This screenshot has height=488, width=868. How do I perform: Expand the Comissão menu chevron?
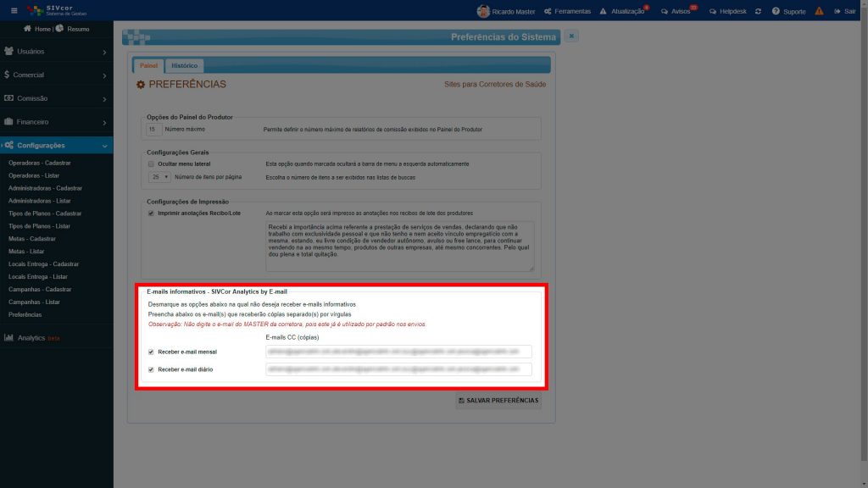[104, 99]
